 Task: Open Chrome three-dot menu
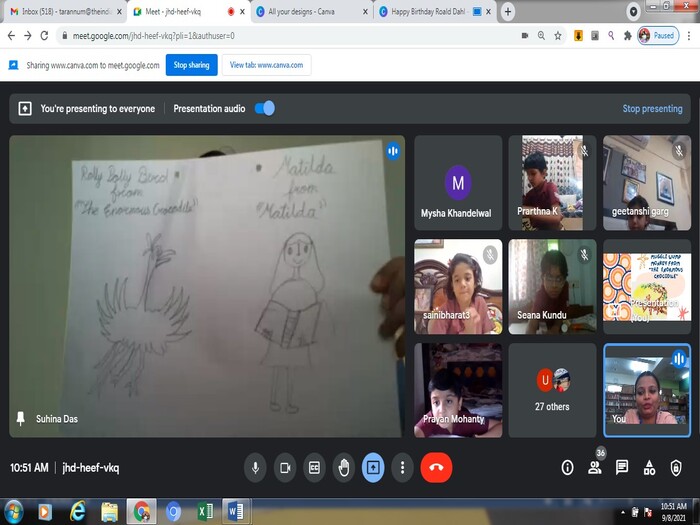pos(689,36)
